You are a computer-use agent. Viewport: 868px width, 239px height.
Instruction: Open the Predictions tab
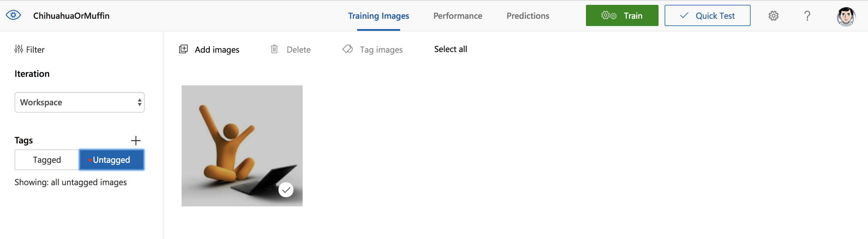527,16
